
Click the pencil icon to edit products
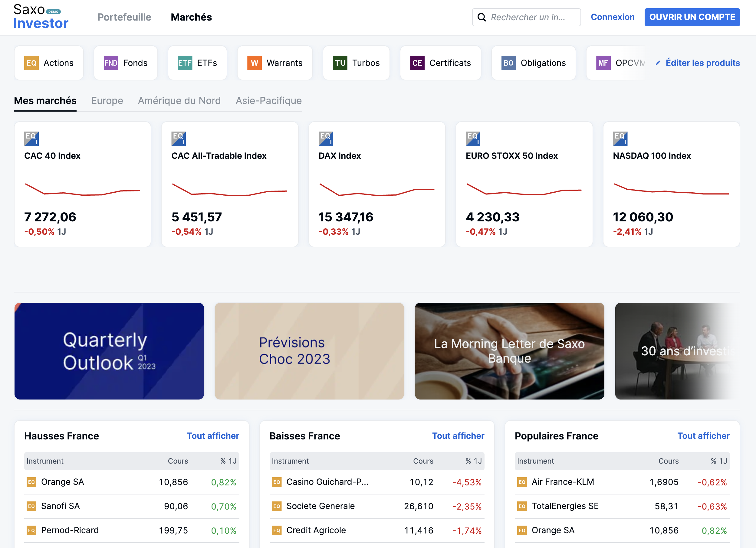658,63
